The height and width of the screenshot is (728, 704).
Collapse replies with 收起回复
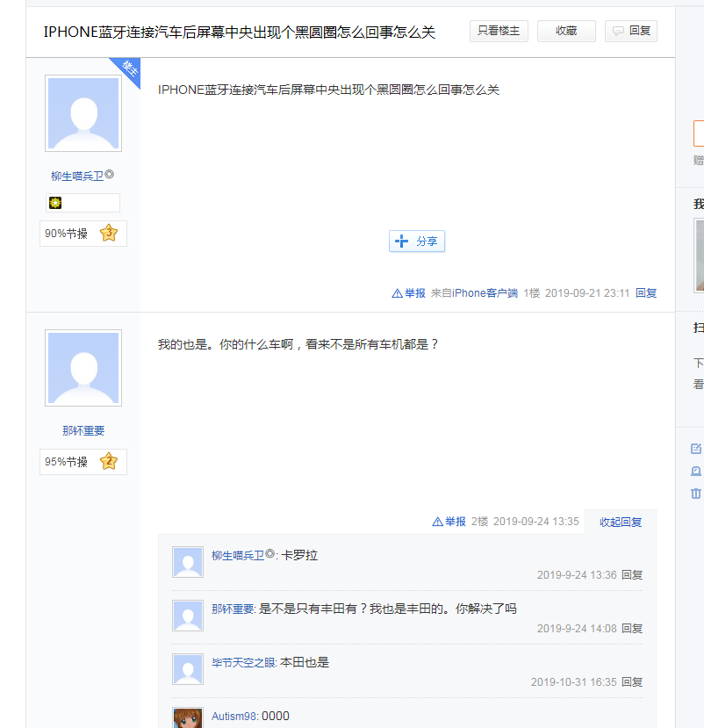[x=621, y=523]
